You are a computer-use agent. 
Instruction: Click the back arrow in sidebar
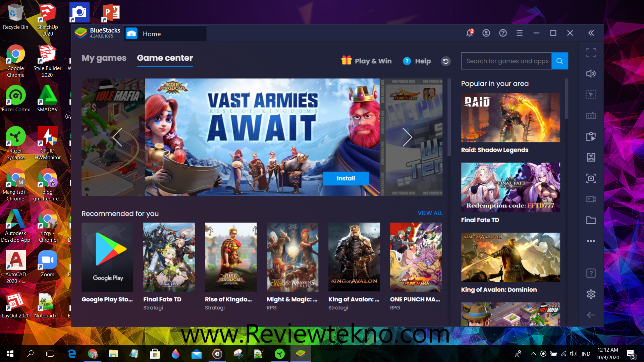(591, 315)
